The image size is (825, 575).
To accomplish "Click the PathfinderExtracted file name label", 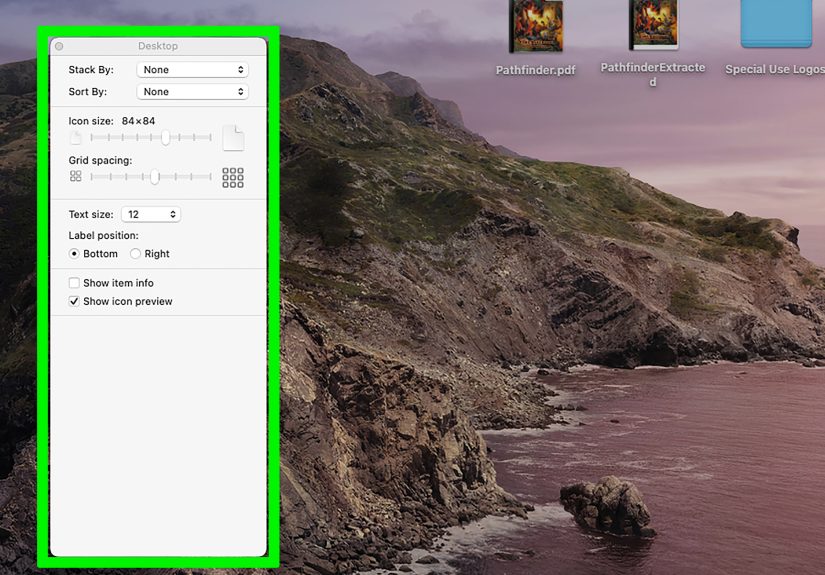I will coord(652,74).
